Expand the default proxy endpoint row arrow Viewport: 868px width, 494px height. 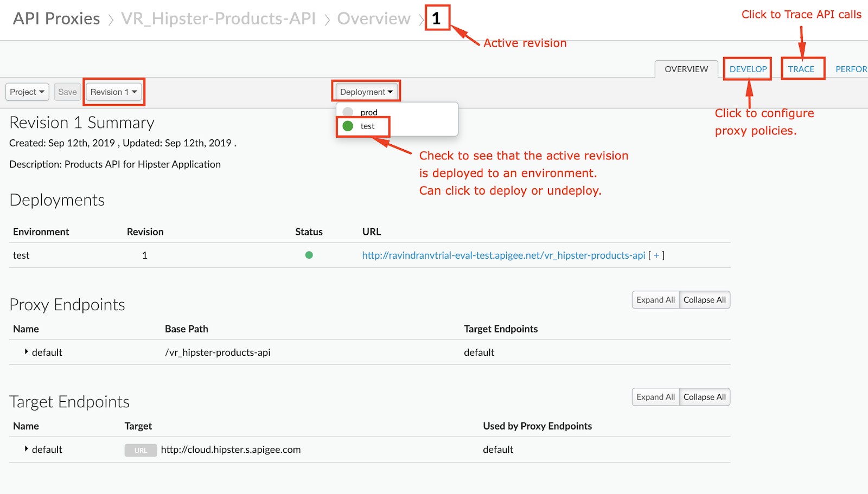point(26,352)
